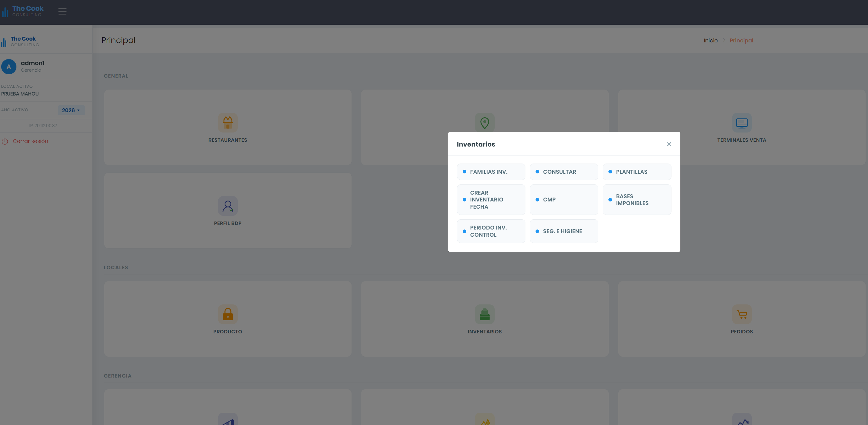Select PLANTILLAS option

tap(637, 172)
